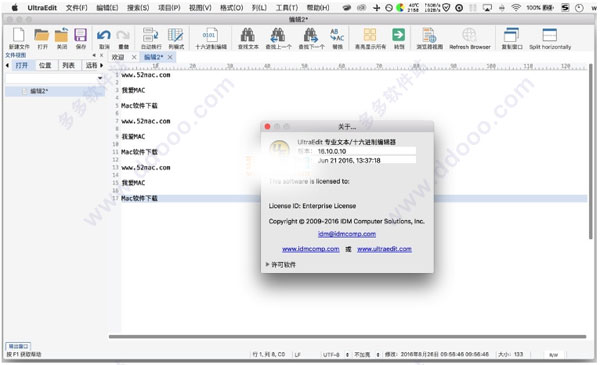Click the 打开 open folder toolbar icon

42,35
